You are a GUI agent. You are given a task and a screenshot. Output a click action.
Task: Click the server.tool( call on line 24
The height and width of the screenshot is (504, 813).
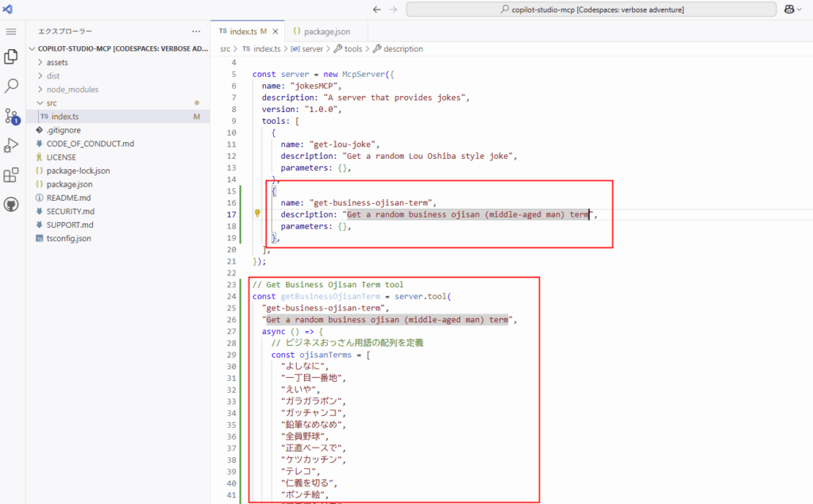coord(422,297)
